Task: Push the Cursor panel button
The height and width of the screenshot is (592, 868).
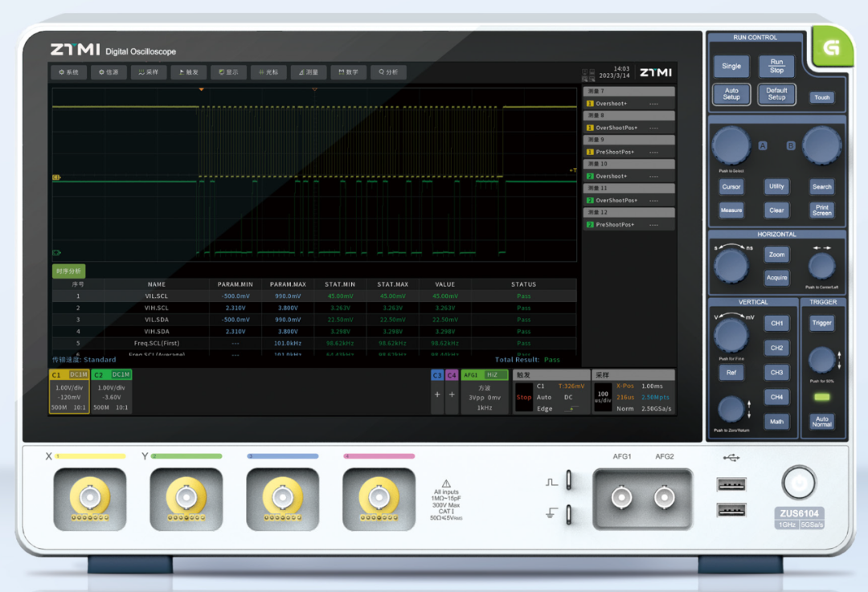Action: (x=731, y=186)
